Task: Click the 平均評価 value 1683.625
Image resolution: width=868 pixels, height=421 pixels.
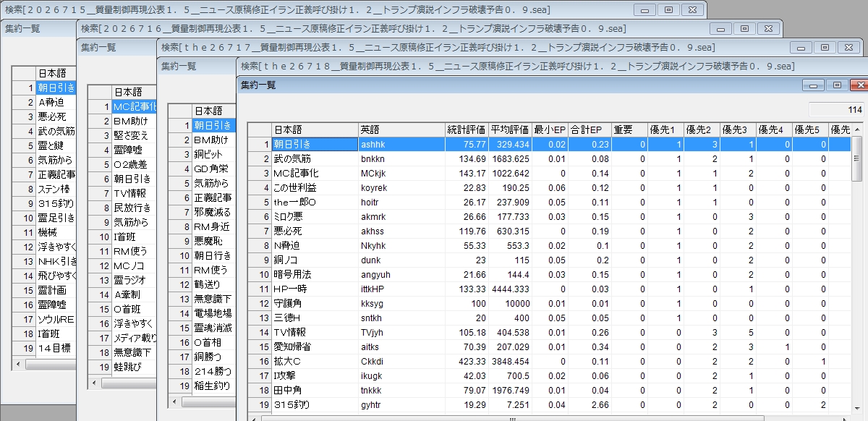Action: 510,158
